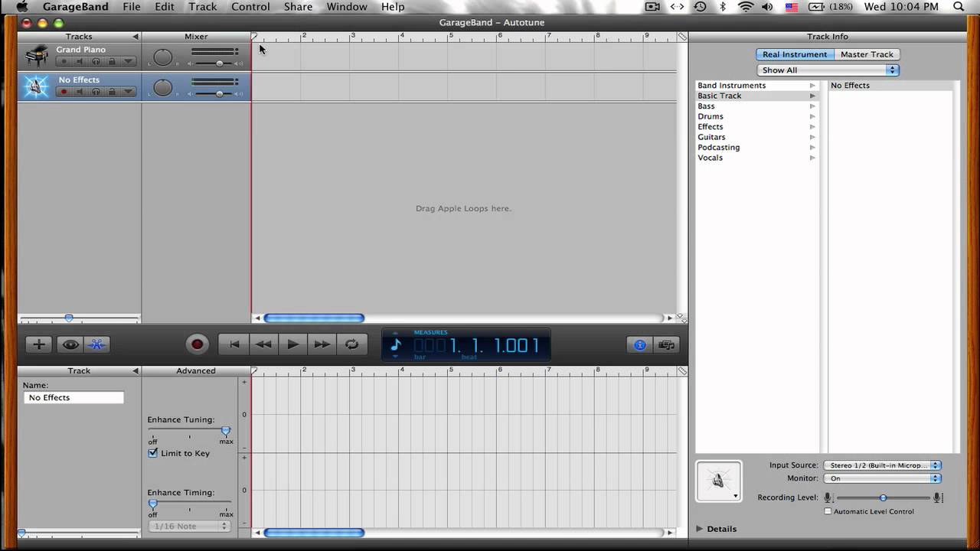
Task: Click the No Effects pan knob
Action: coord(163,88)
